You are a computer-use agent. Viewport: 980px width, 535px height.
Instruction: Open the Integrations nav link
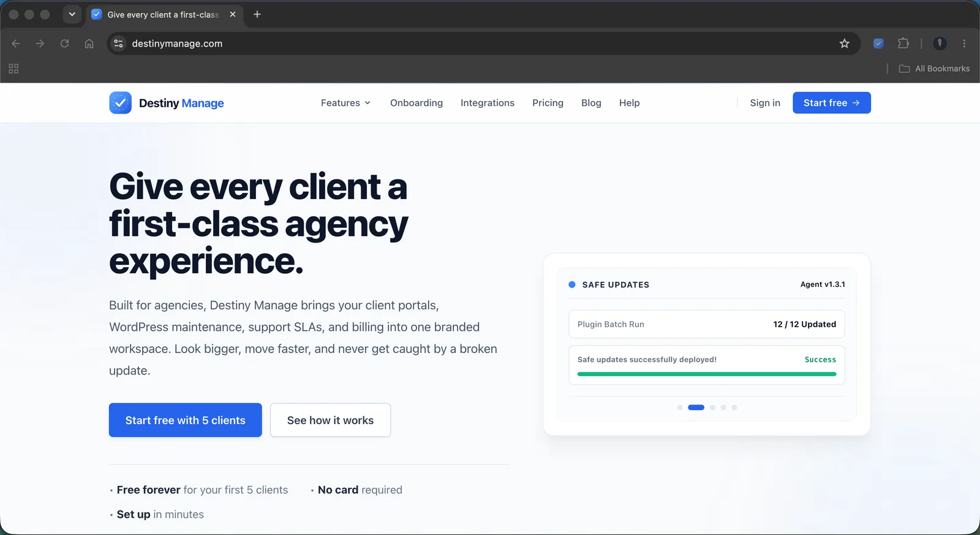488,103
